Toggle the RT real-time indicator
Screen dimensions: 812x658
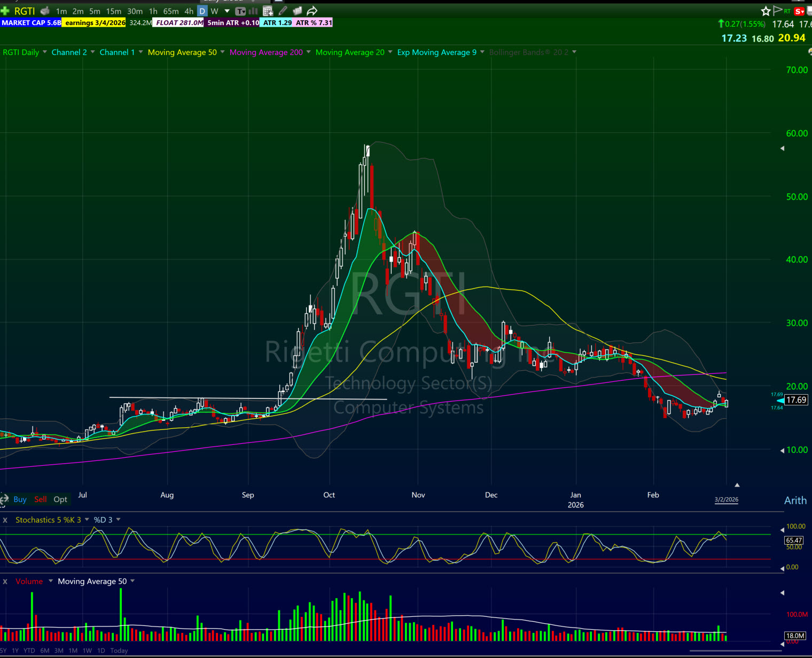787,11
